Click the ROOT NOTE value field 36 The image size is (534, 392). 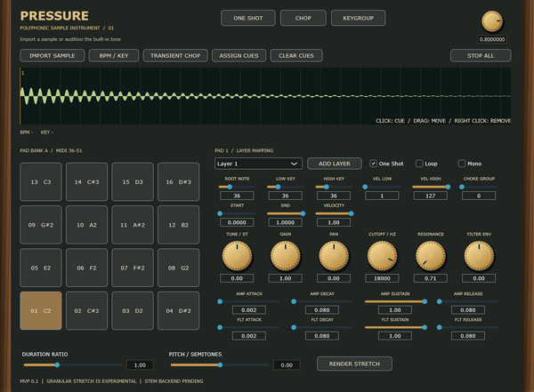(x=237, y=196)
